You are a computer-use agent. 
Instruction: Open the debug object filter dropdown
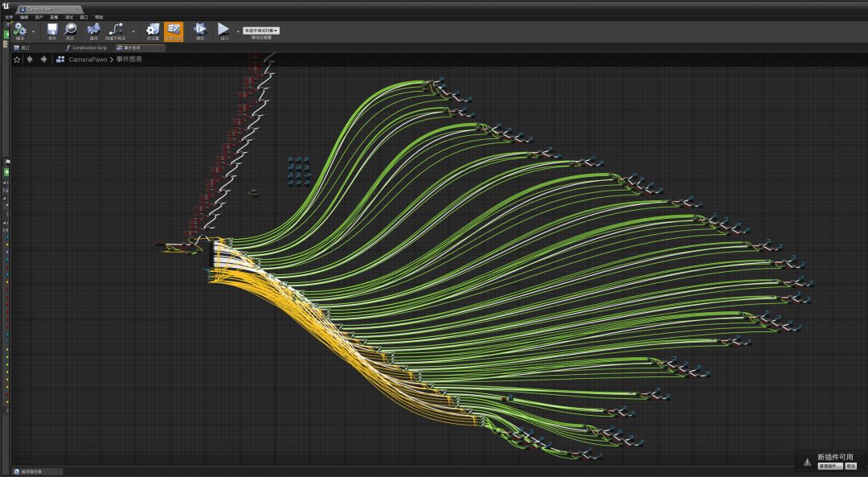[x=261, y=31]
